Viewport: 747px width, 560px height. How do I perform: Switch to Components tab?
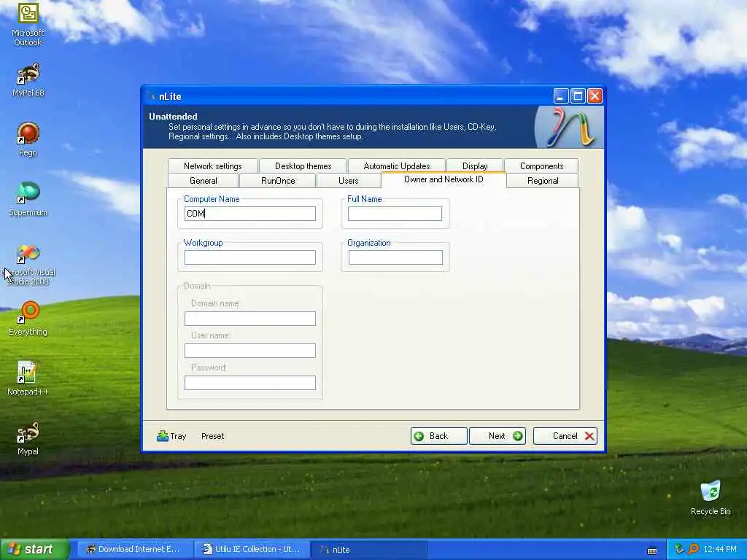tap(542, 166)
